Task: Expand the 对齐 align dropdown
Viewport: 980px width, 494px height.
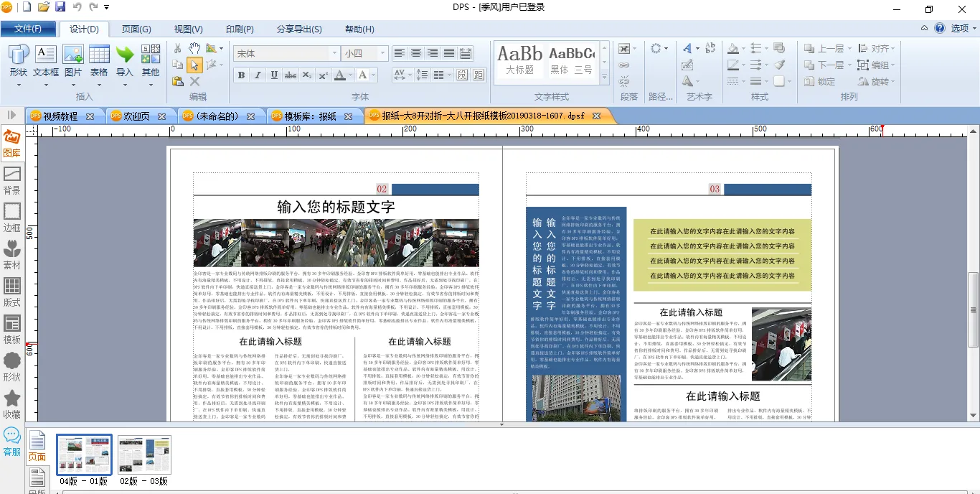Action: point(882,48)
